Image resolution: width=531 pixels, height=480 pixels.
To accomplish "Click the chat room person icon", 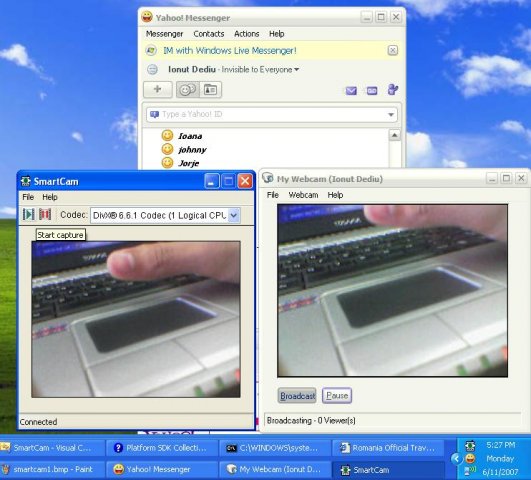I will pyautogui.click(x=393, y=90).
